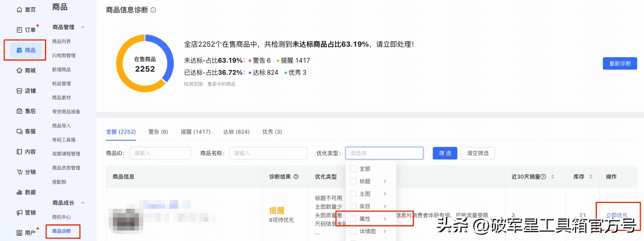The height and width of the screenshot is (241, 644).
Task: Switch to the 警告 (6) tab
Action: coord(158,132)
